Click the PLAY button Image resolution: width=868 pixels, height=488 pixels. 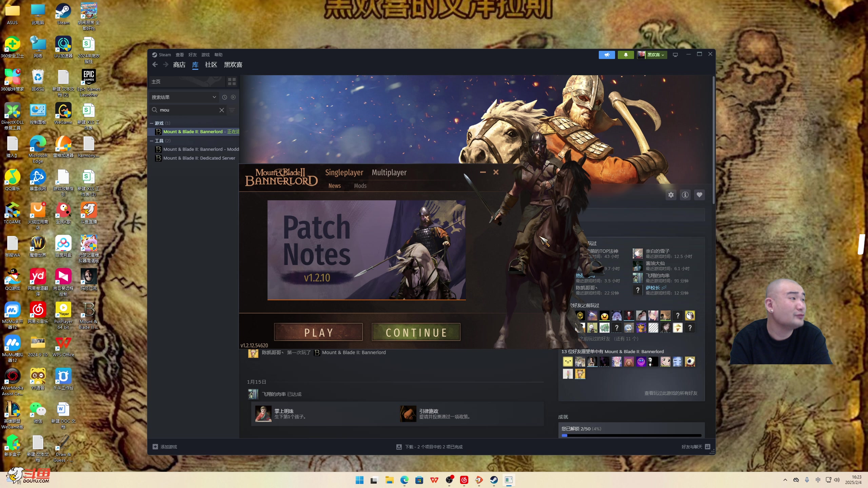(x=318, y=332)
